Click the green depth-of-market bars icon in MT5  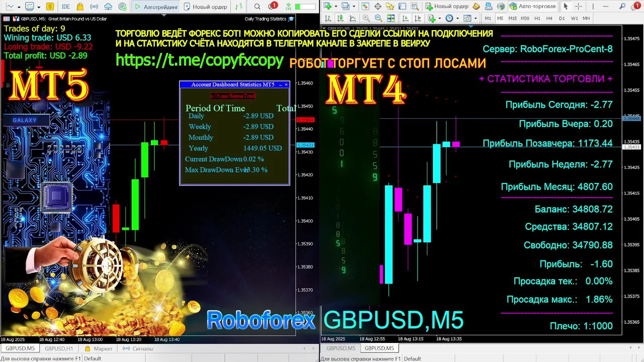[x=239, y=7]
